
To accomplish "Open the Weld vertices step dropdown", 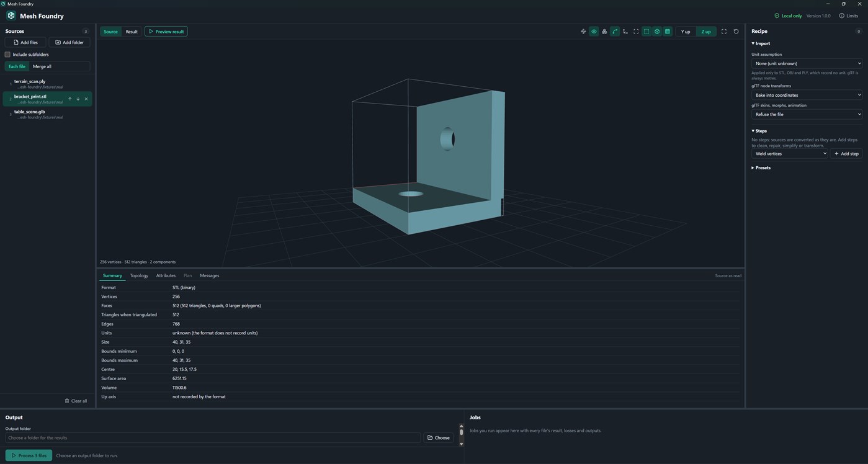I will click(x=790, y=153).
